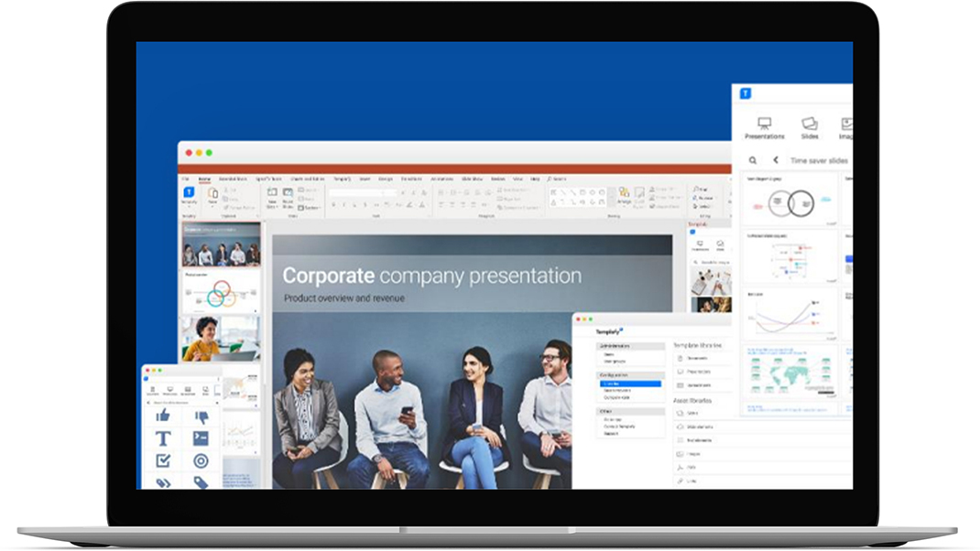The height and width of the screenshot is (551, 980).
Task: Select the bullseye target icon
Action: tap(201, 460)
